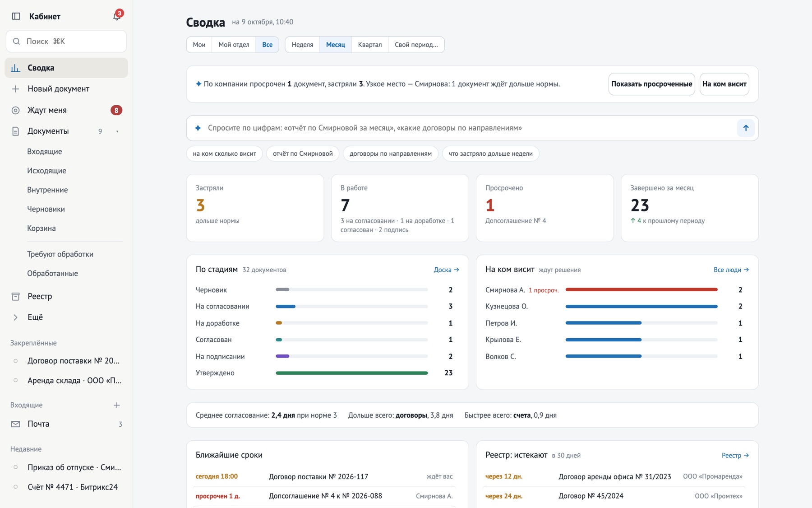Set the period to Квартал

pos(370,45)
